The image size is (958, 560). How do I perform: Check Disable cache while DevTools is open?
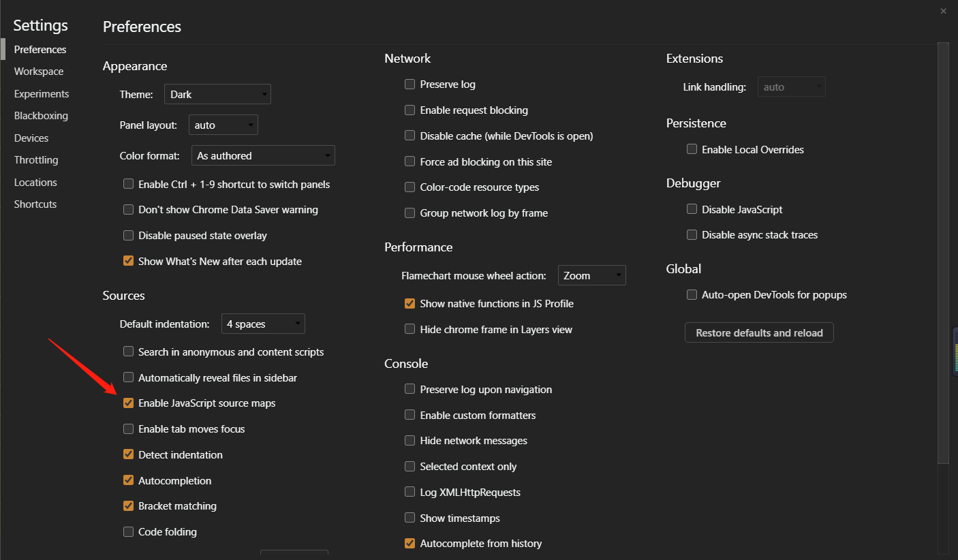click(x=410, y=136)
